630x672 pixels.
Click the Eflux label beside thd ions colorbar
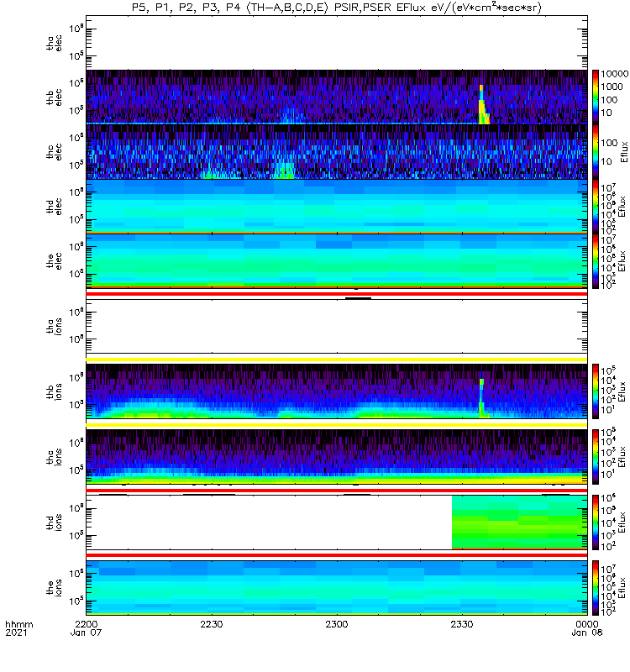click(622, 522)
